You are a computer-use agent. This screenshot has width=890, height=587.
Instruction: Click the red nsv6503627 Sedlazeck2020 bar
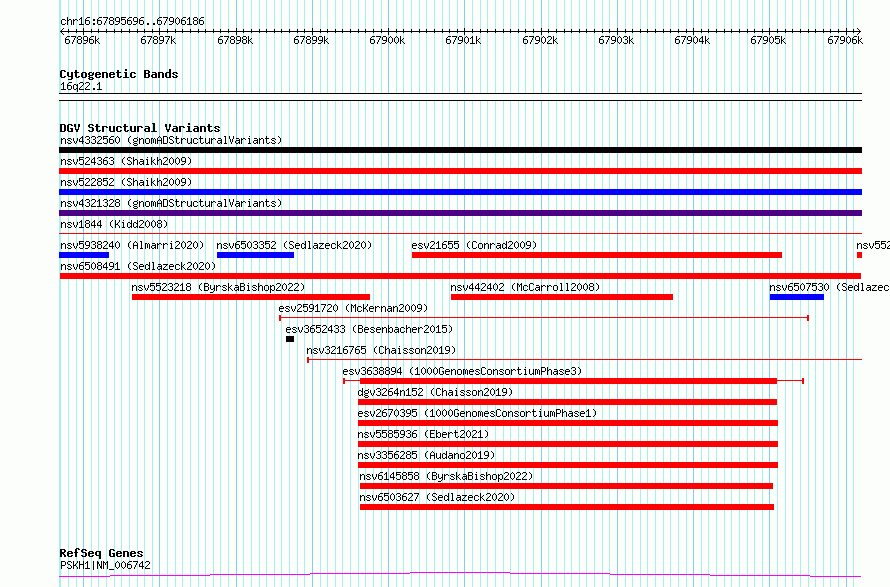click(567, 507)
